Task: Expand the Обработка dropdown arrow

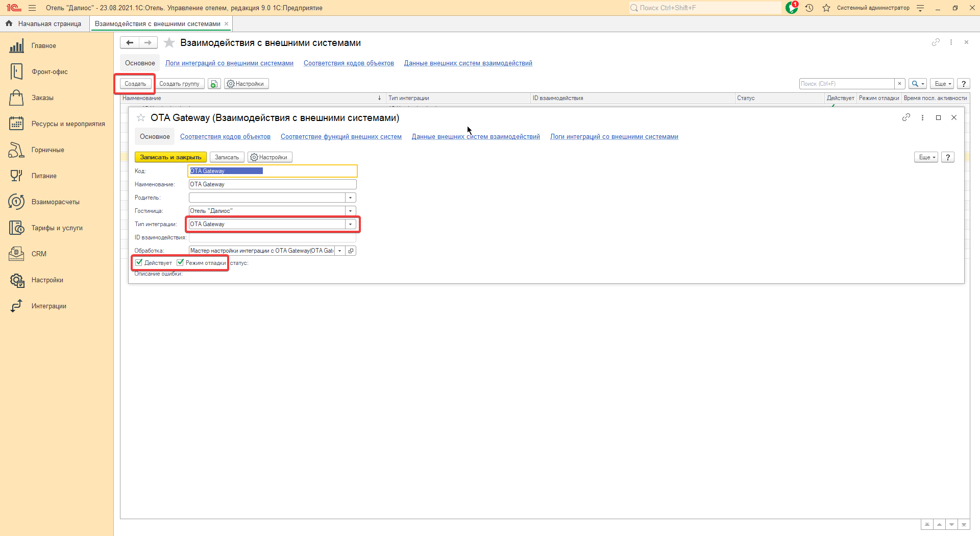Action: (x=339, y=251)
